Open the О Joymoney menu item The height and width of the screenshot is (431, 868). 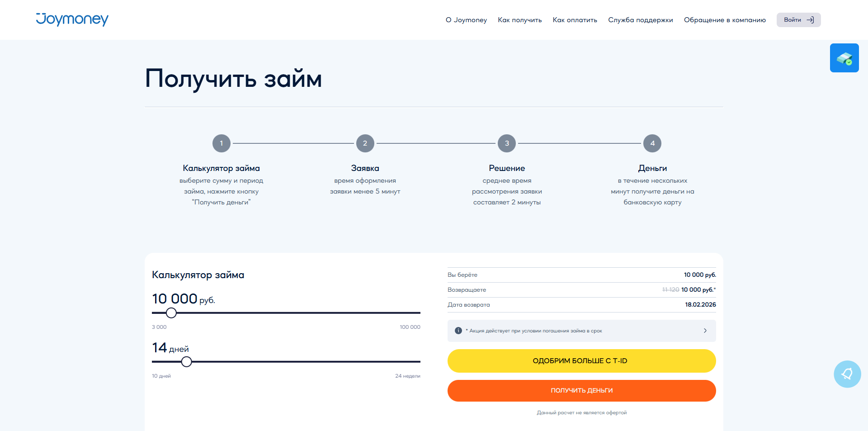tap(466, 20)
